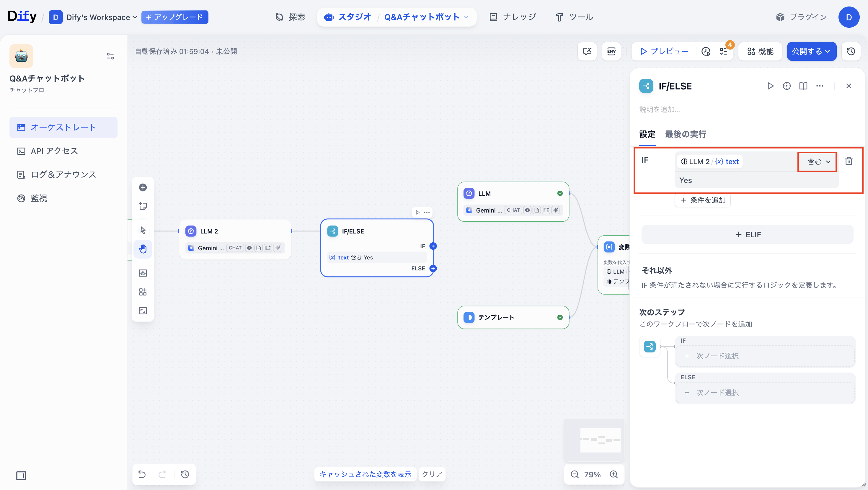
Task: Expand the 公開する publish dropdown
Action: click(x=811, y=51)
